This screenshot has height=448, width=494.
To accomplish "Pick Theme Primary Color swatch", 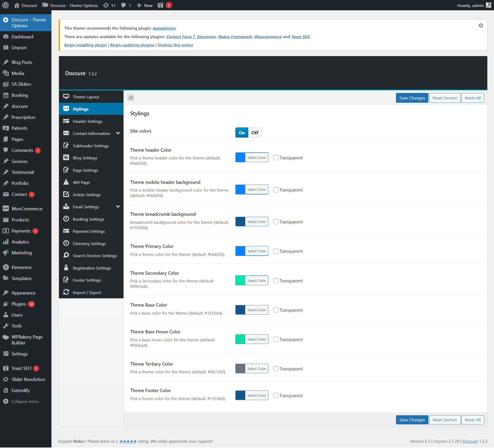I will (x=240, y=251).
